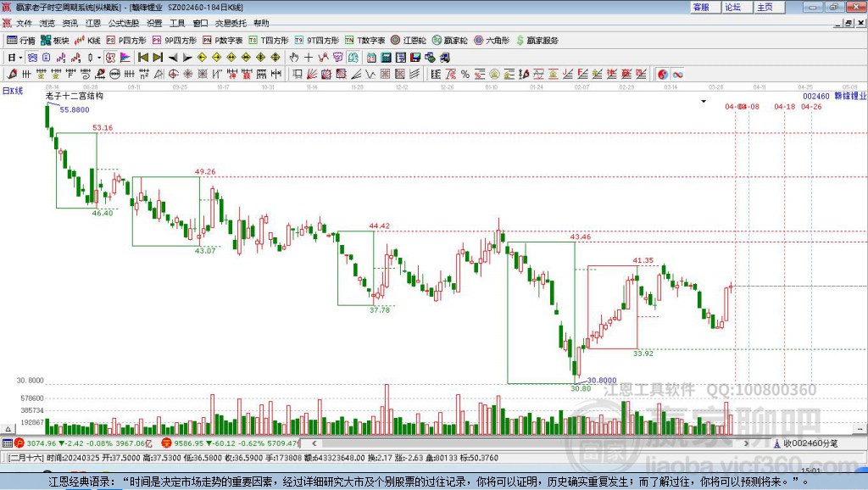The height and width of the screenshot is (490, 868).
Task: Click the percent retracement tool icon
Action: (x=465, y=75)
